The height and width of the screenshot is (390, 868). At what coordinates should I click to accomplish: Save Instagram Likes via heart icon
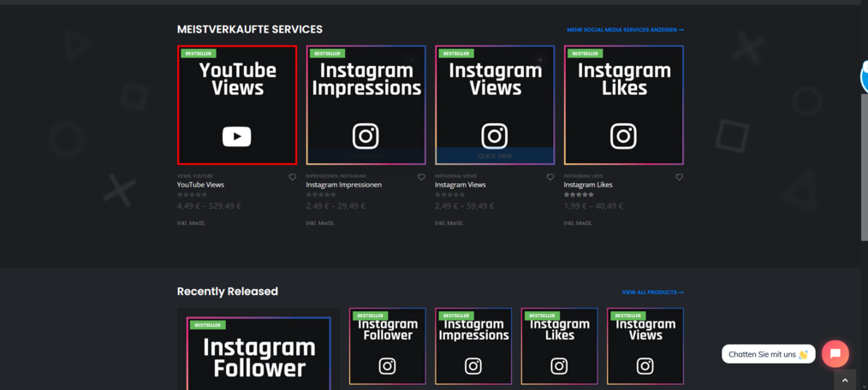[679, 177]
